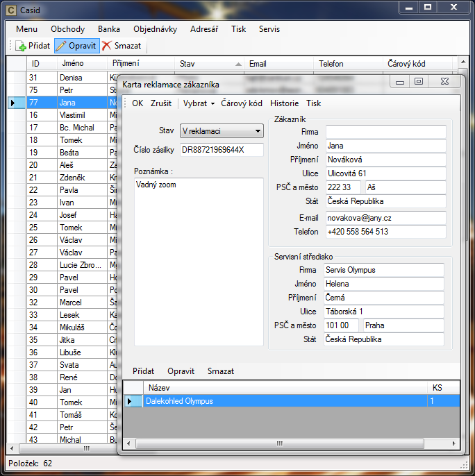Viewport: 475px width, 476px height.
Task: Click the Smazat red cross toolbar button
Action: tap(122, 46)
